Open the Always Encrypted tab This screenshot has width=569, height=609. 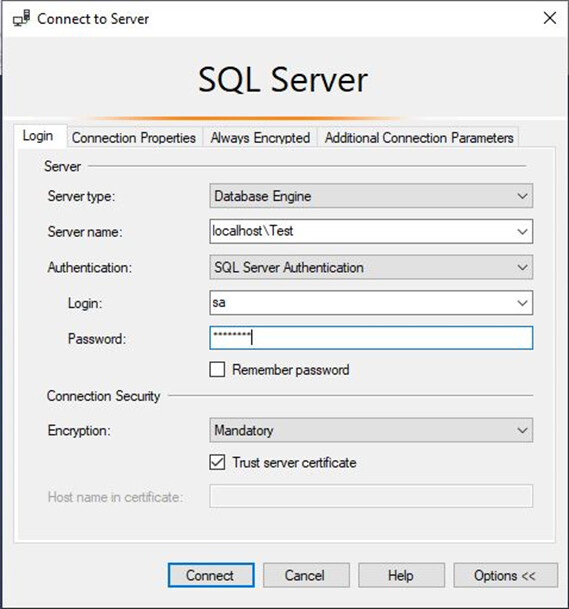260,137
